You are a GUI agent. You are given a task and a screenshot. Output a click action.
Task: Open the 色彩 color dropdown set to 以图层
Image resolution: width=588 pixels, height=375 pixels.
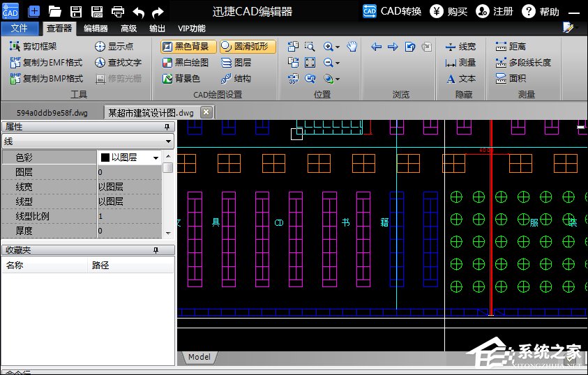pos(156,158)
